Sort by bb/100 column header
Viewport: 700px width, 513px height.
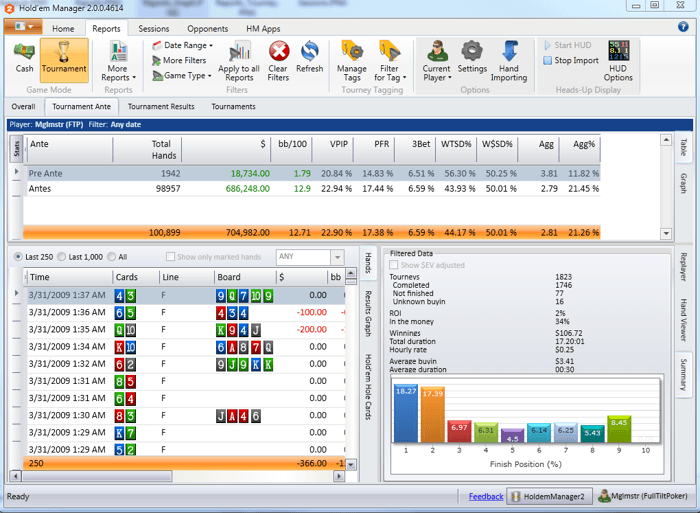point(292,150)
